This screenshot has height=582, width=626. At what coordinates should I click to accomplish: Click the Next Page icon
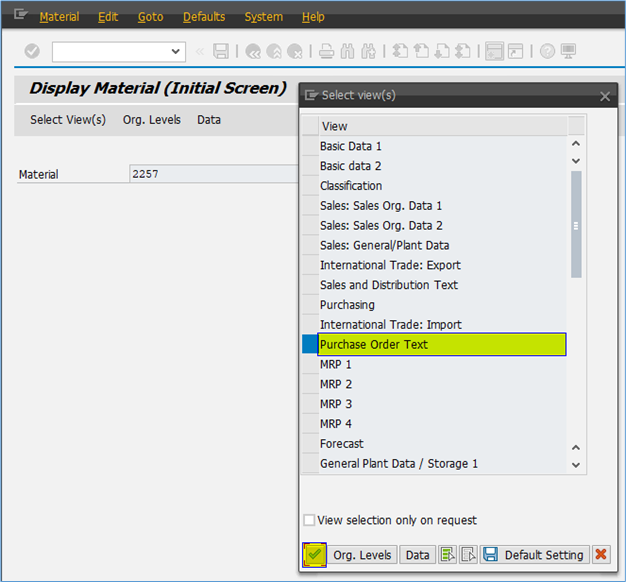pyautogui.click(x=442, y=51)
